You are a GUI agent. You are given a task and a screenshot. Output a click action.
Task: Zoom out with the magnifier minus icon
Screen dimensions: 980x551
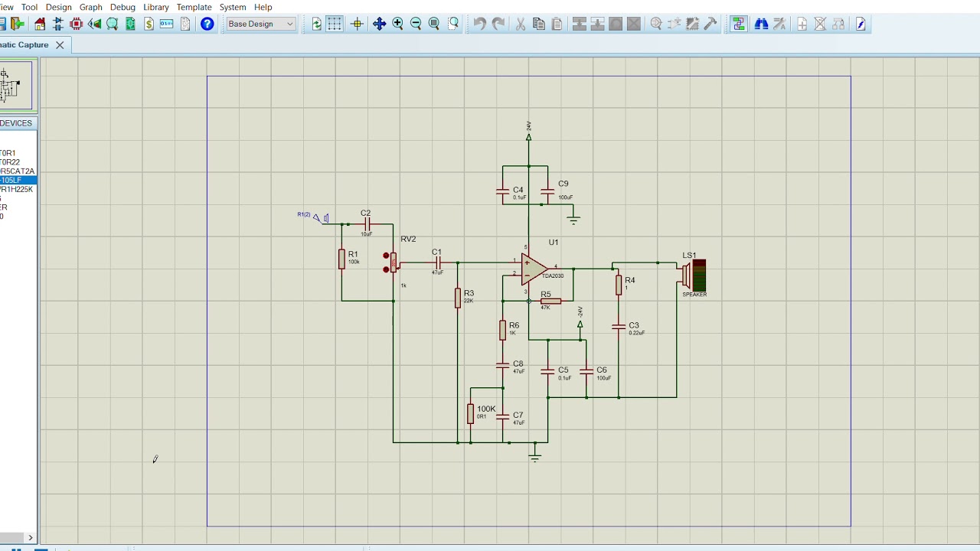pos(416,24)
